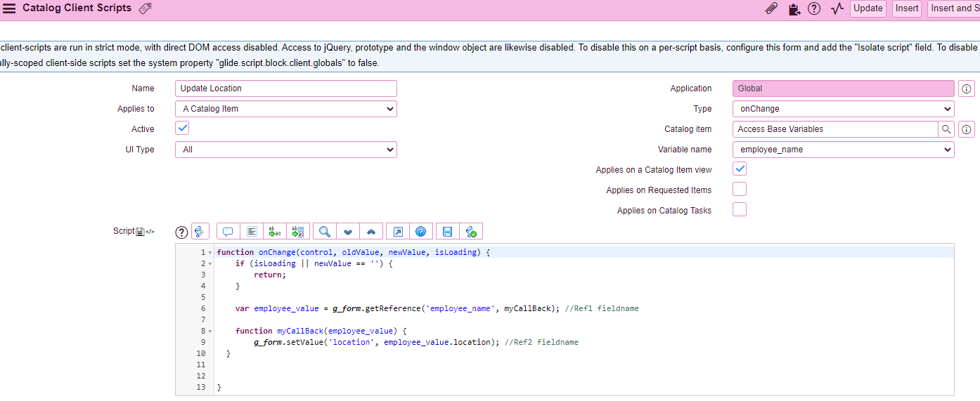The height and width of the screenshot is (401, 980).
Task: Click the Insert and Stay button
Action: click(953, 8)
